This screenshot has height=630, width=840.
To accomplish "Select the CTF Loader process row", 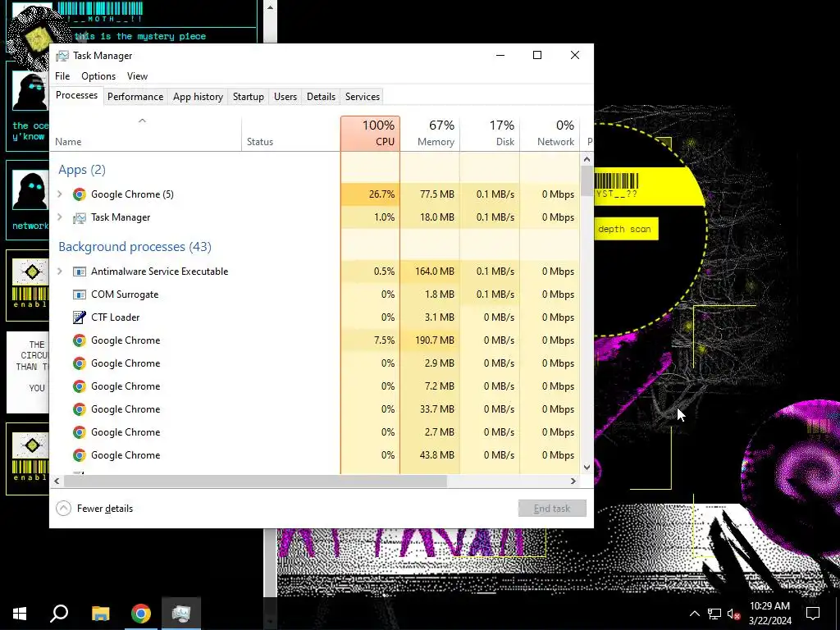I will tap(315, 317).
